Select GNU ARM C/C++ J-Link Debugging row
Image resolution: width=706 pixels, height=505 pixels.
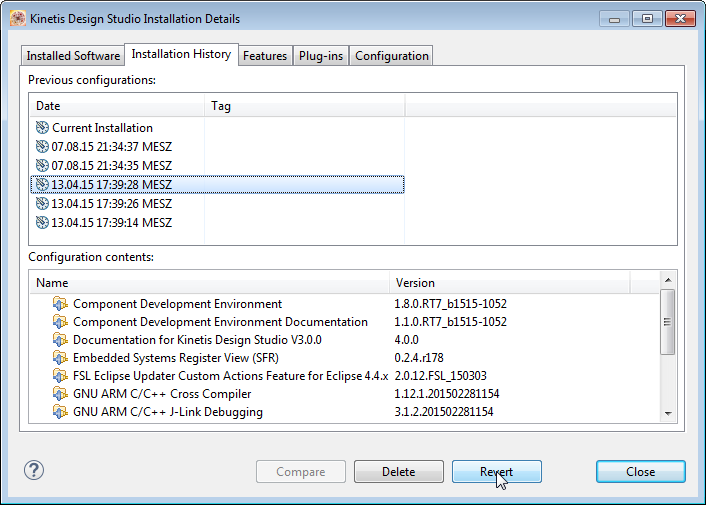[168, 412]
